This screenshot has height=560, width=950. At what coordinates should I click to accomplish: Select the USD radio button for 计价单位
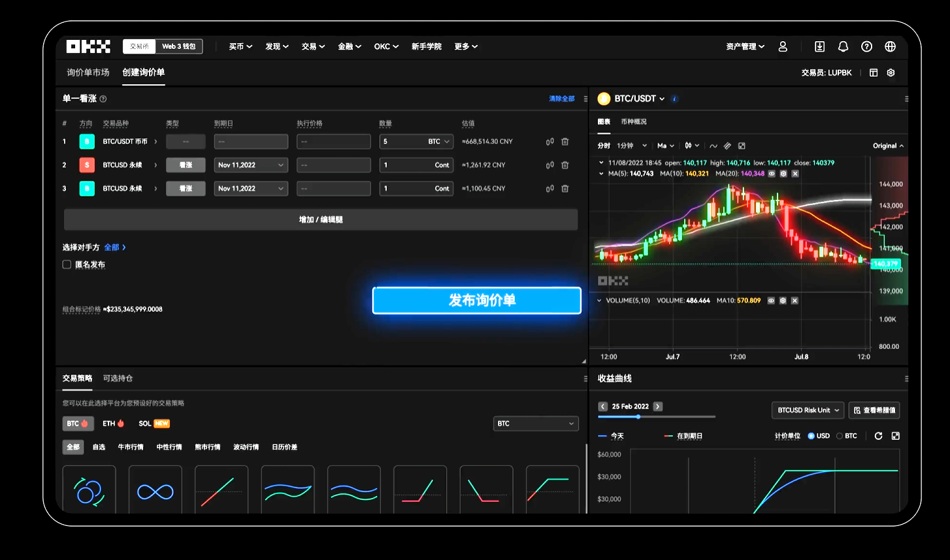(x=811, y=436)
